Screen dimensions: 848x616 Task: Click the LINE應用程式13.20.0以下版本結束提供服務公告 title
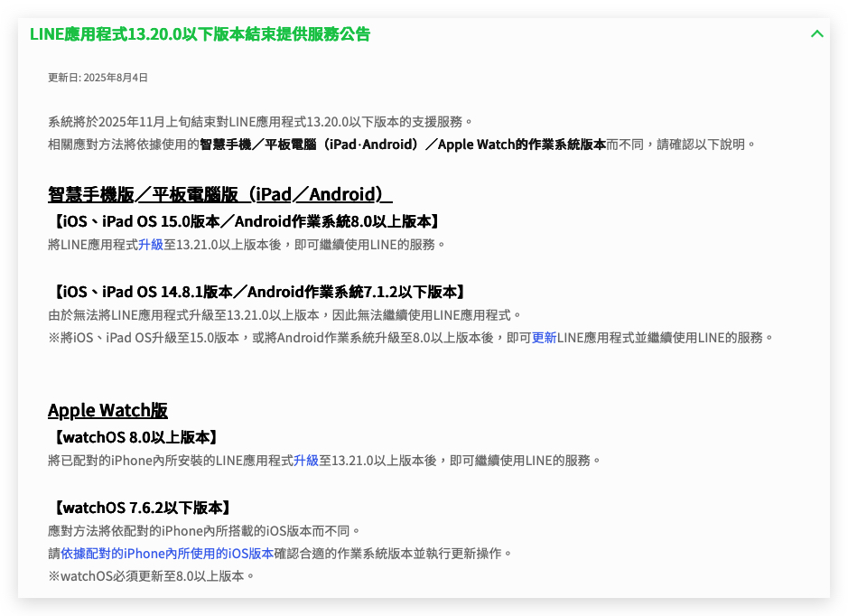click(200, 34)
